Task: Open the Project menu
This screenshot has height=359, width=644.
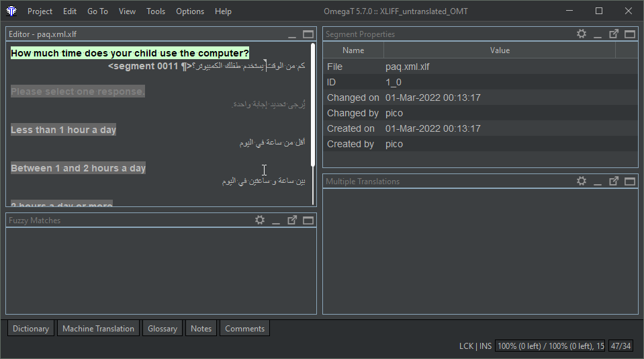Action: 40,11
